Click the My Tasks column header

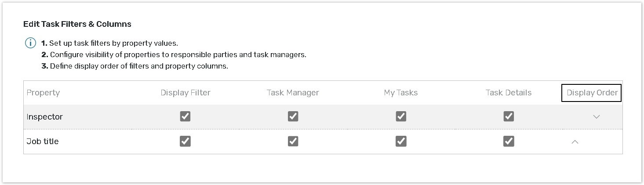coord(400,93)
